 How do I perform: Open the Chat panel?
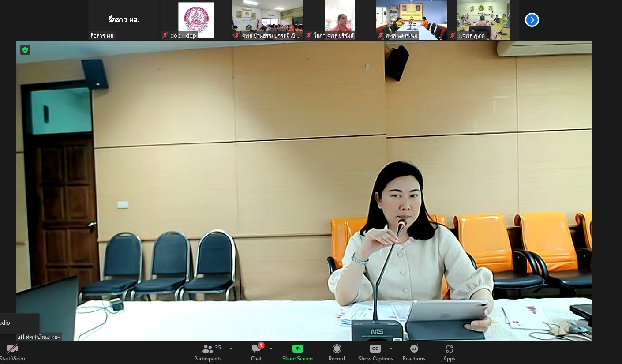[256, 353]
